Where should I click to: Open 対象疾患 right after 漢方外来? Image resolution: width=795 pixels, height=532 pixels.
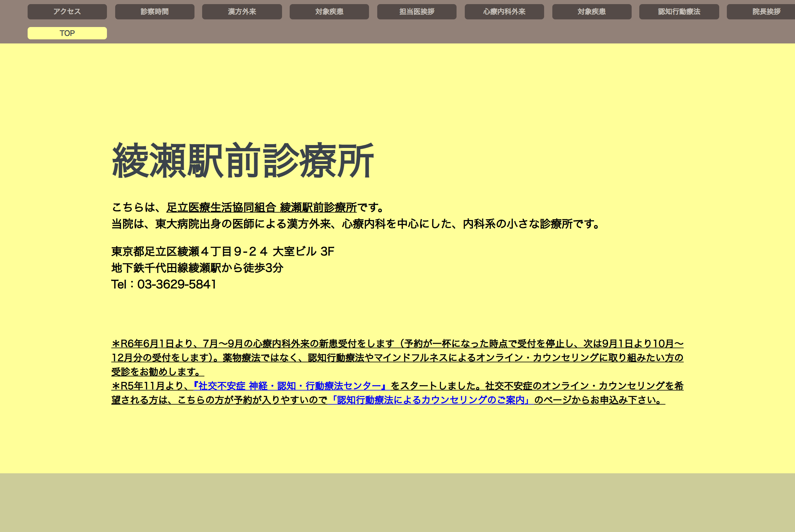tap(329, 11)
